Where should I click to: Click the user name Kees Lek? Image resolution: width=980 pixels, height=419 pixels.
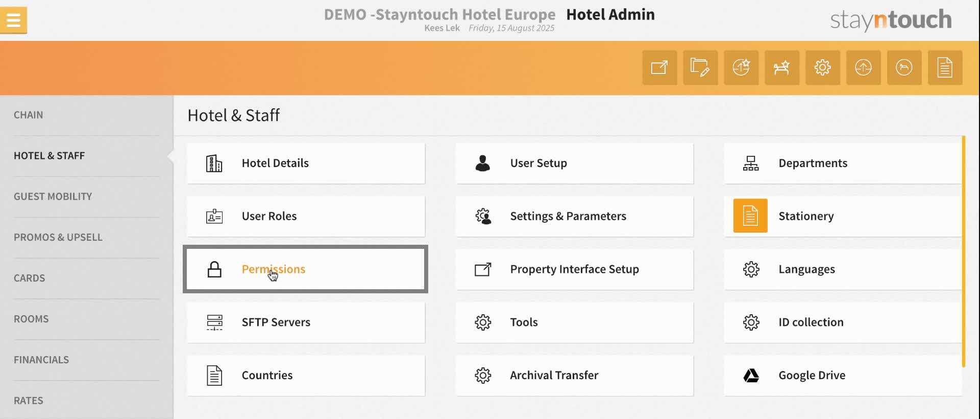point(442,28)
